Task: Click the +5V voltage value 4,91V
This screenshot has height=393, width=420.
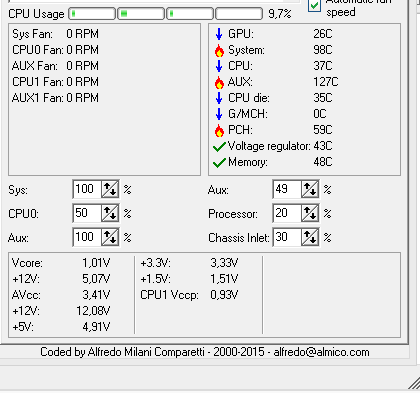Action: point(96,327)
